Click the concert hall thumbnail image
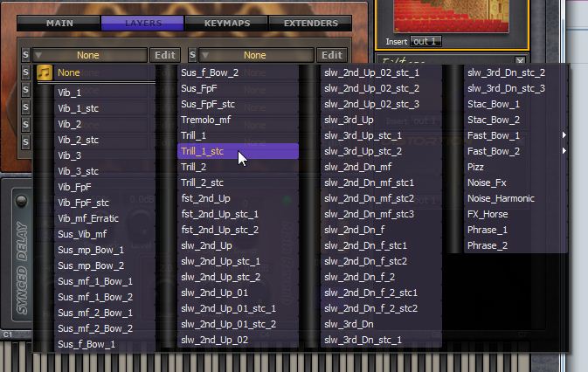Viewport: 588px width, 372px height. click(x=451, y=16)
